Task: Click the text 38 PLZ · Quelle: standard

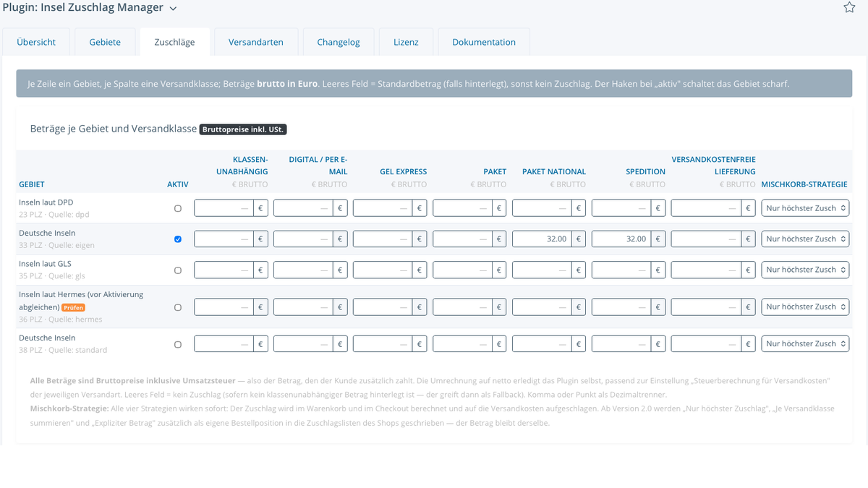Action: tap(63, 350)
